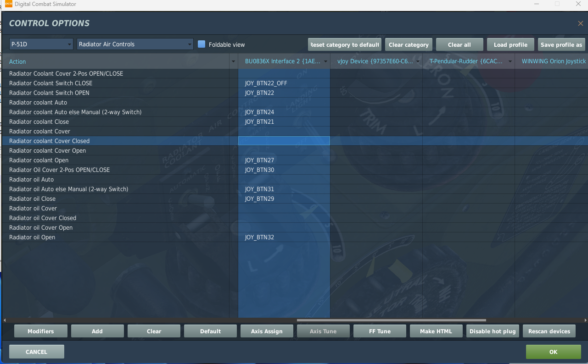Select the Radiator coolant Auto row
The image size is (588, 364).
click(295, 102)
